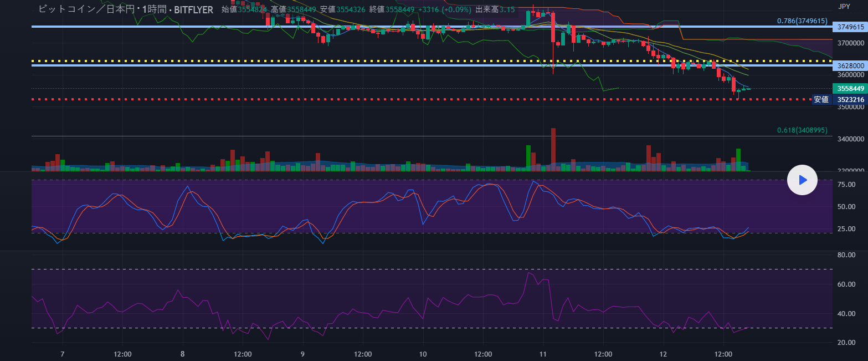This screenshot has height=361, width=868.
Task: Click the green 3558449 current price tag
Action: (x=850, y=88)
